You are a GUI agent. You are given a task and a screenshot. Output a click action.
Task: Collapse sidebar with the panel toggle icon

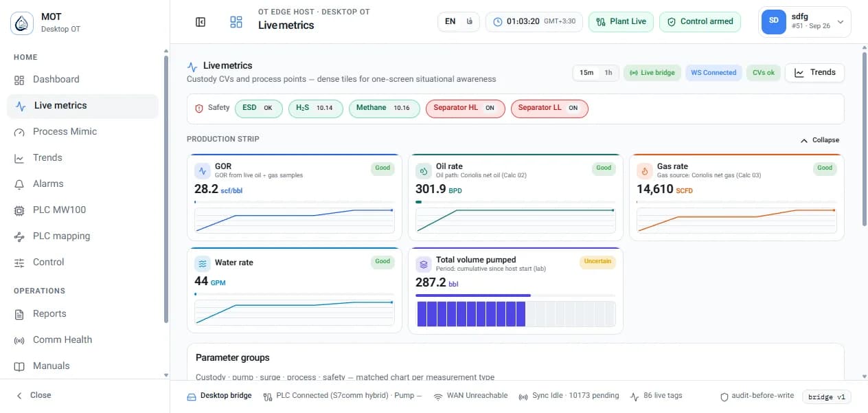coord(201,22)
